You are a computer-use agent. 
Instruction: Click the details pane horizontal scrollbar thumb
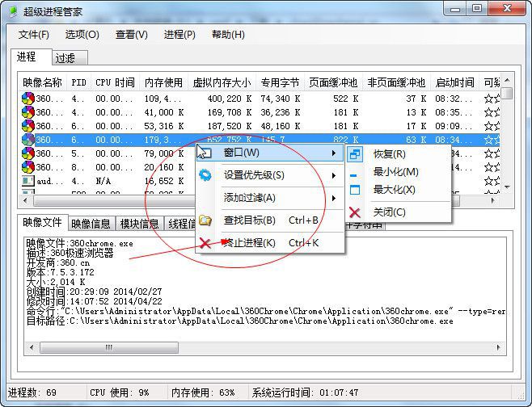tap(109, 347)
